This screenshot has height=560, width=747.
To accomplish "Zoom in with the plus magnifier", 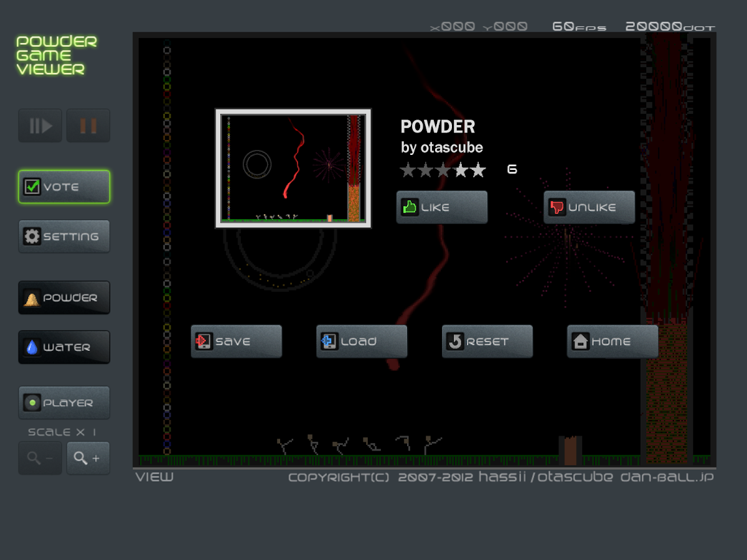I will 88,458.
